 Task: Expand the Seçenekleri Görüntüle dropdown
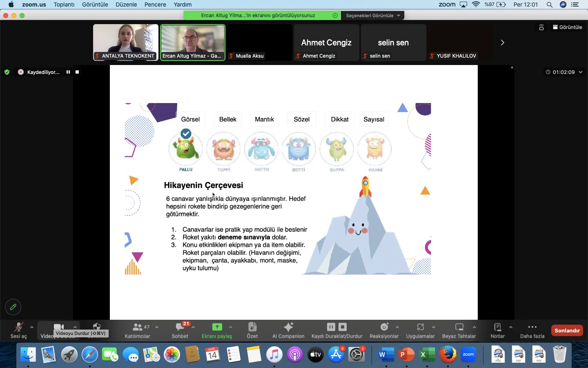pos(373,16)
